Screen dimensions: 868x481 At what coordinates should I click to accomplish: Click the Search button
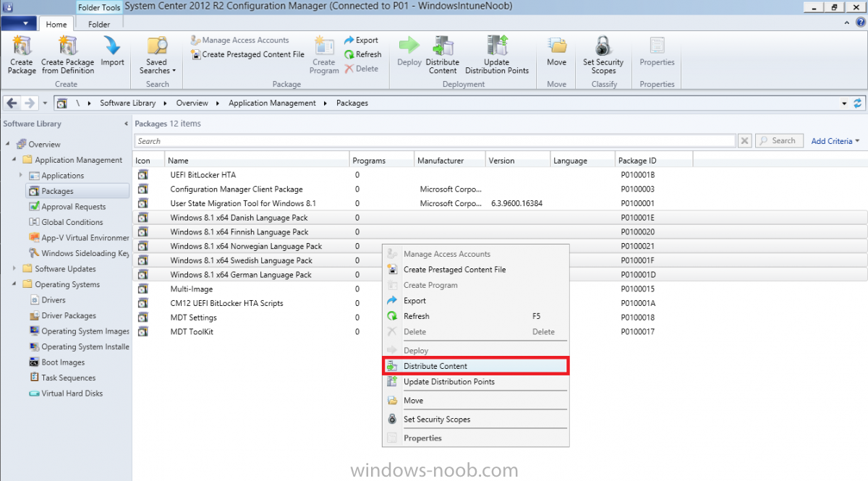pos(778,141)
